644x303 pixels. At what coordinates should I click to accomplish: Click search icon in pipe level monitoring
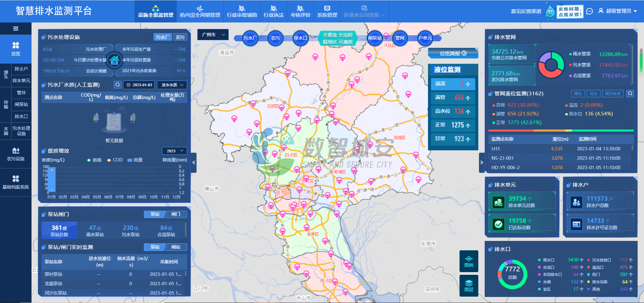point(630,94)
